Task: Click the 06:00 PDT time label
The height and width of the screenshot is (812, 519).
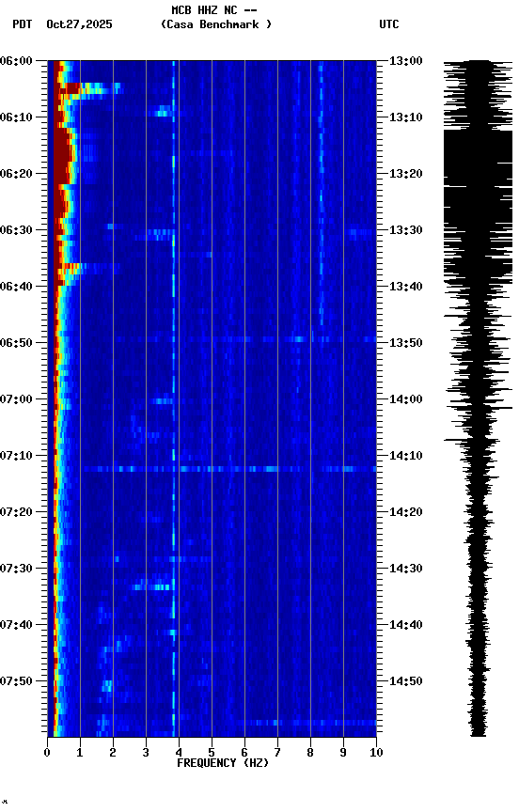Action: pyautogui.click(x=16, y=61)
